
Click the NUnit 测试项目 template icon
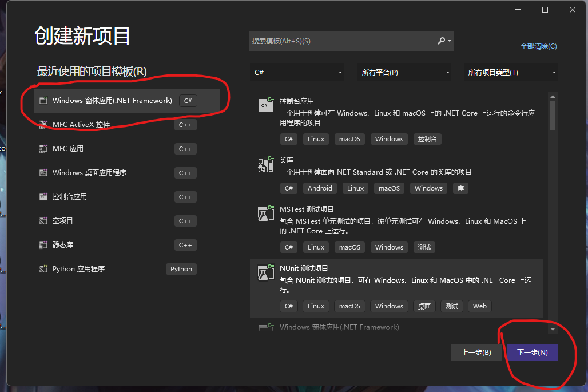point(266,272)
